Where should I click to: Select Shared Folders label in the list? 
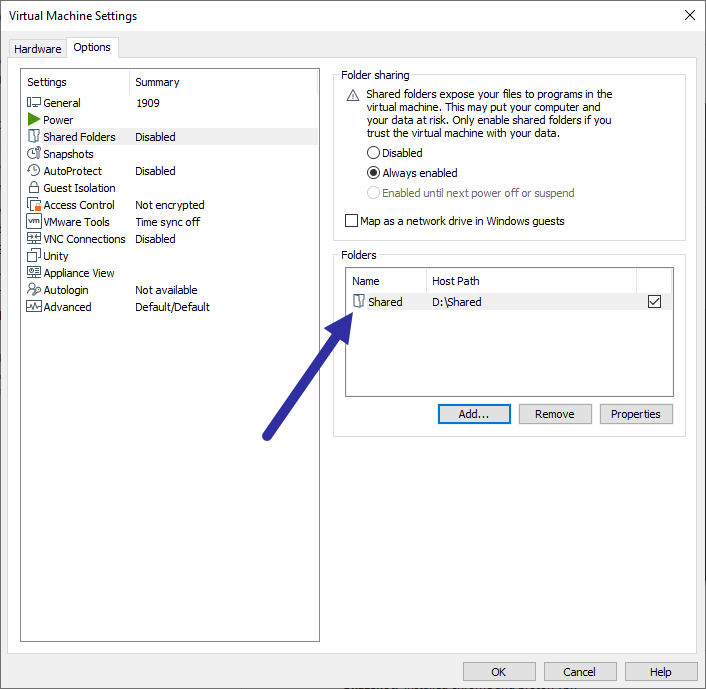(79, 137)
